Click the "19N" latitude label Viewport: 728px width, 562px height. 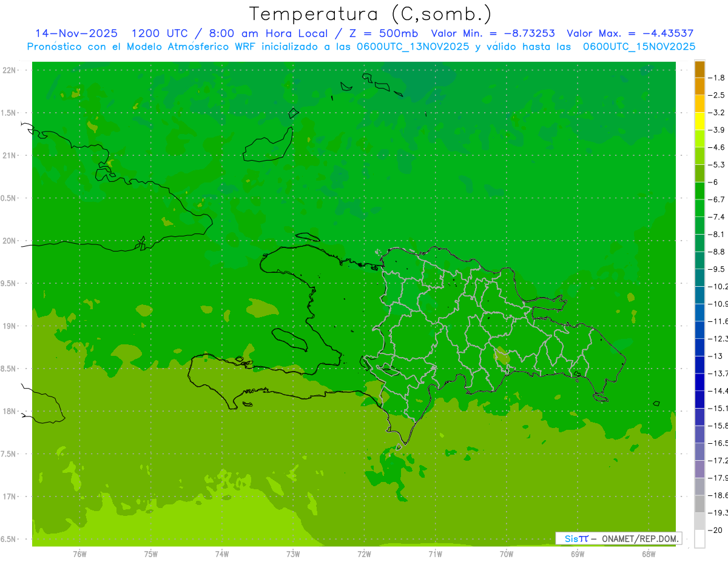(10, 326)
